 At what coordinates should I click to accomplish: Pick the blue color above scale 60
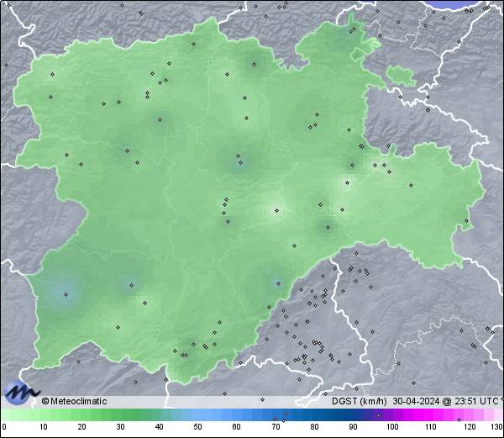(x=237, y=414)
